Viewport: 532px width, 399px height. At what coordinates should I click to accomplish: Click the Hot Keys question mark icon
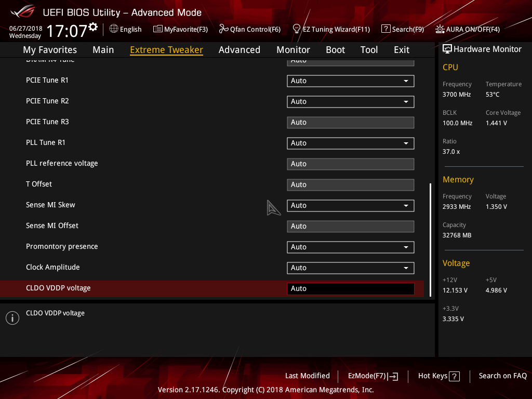(454, 376)
